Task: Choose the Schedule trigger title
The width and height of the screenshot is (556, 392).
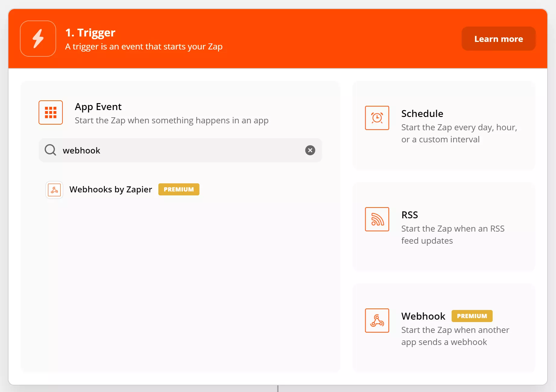Action: click(x=422, y=114)
